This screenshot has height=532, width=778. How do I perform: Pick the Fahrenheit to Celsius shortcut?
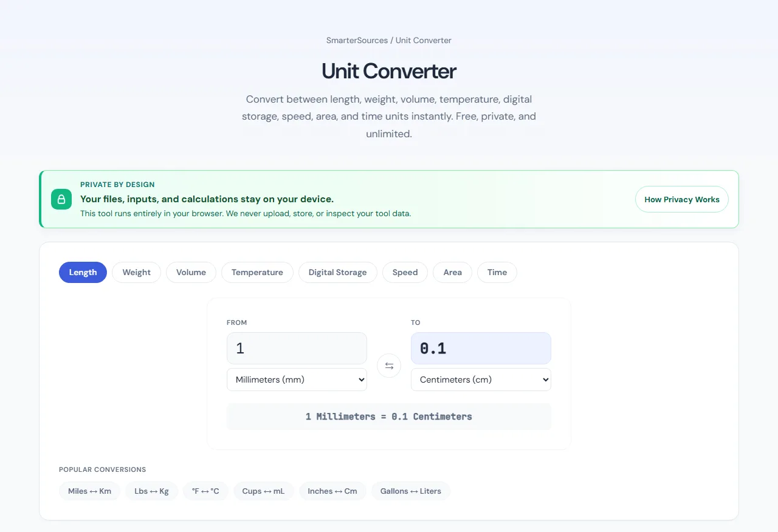coord(205,491)
